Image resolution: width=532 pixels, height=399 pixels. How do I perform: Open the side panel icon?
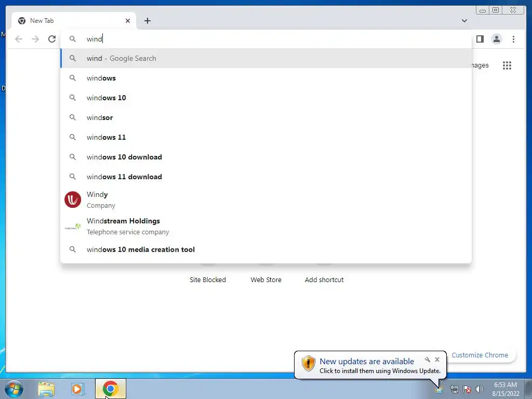click(x=480, y=39)
